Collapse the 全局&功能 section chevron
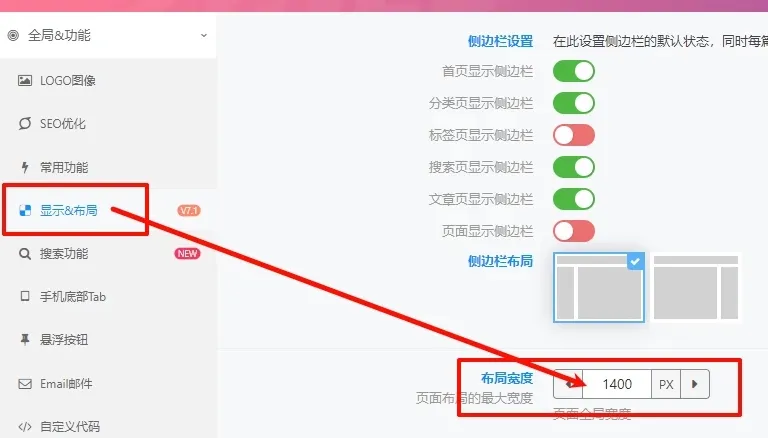This screenshot has width=768, height=438. [204, 35]
